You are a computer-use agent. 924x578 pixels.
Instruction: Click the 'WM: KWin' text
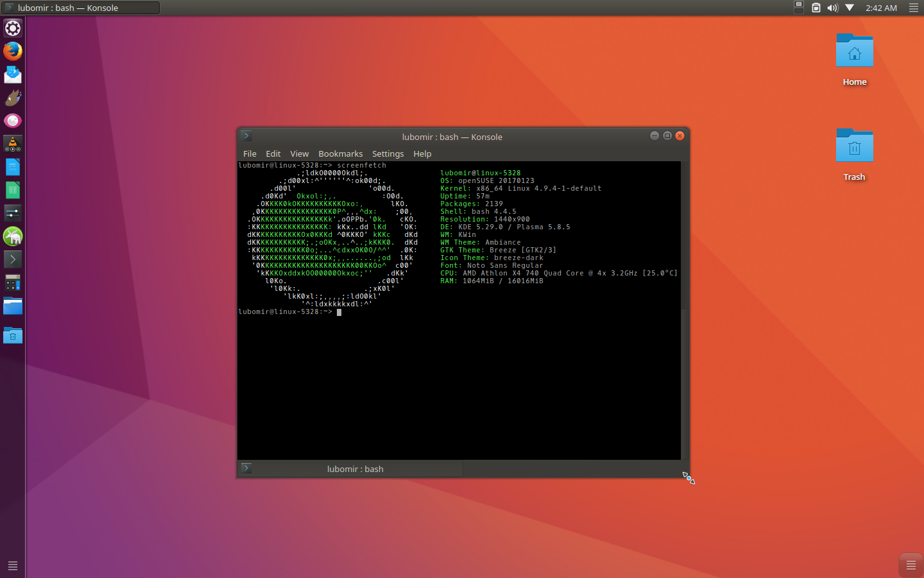(x=458, y=235)
